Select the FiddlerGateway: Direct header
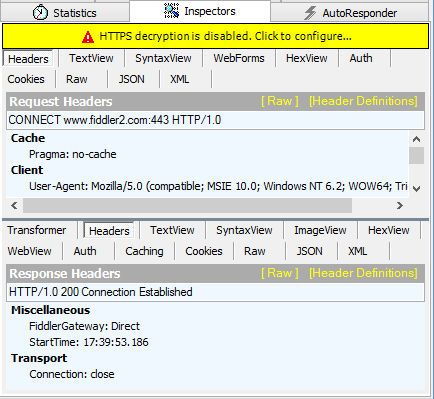Image resolution: width=434 pixels, height=399 pixels. click(x=85, y=326)
